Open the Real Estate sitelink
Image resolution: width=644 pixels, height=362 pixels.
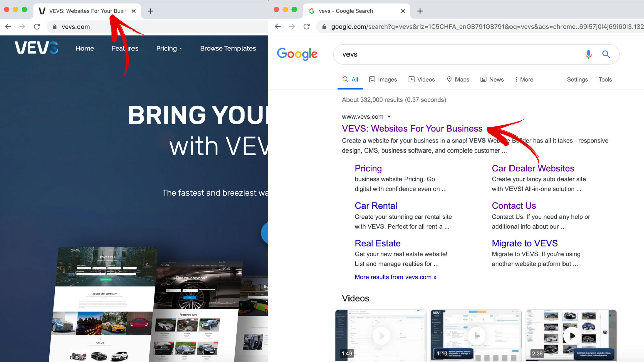[378, 243]
